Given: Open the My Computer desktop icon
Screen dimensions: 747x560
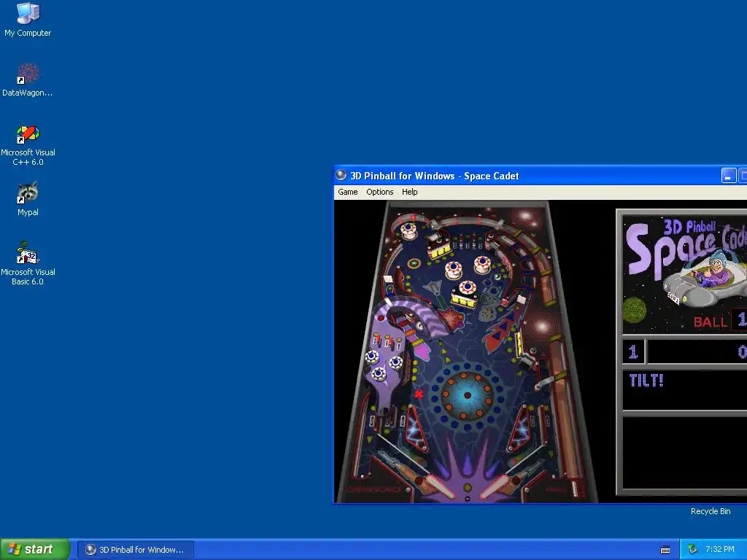Looking at the screenshot, I should [x=28, y=20].
